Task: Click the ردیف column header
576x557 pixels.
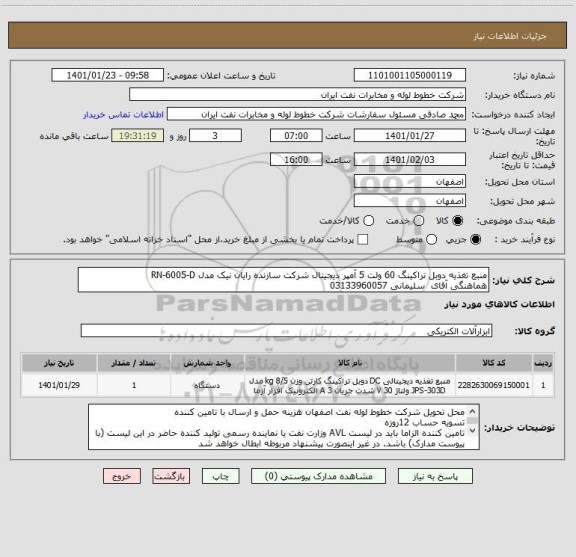Action: pyautogui.click(x=543, y=363)
